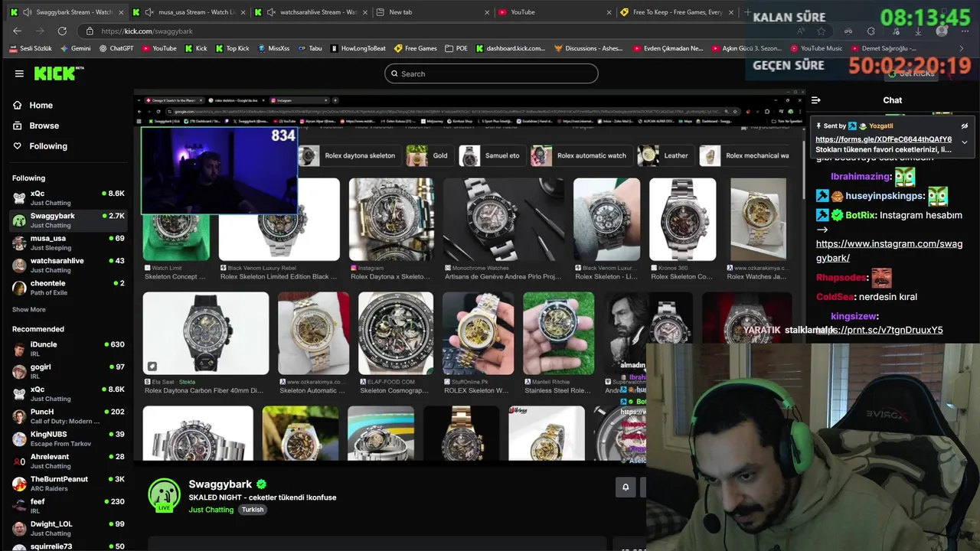This screenshot has height=551, width=980.
Task: Open the cheontele channel in Following
Action: coord(67,287)
